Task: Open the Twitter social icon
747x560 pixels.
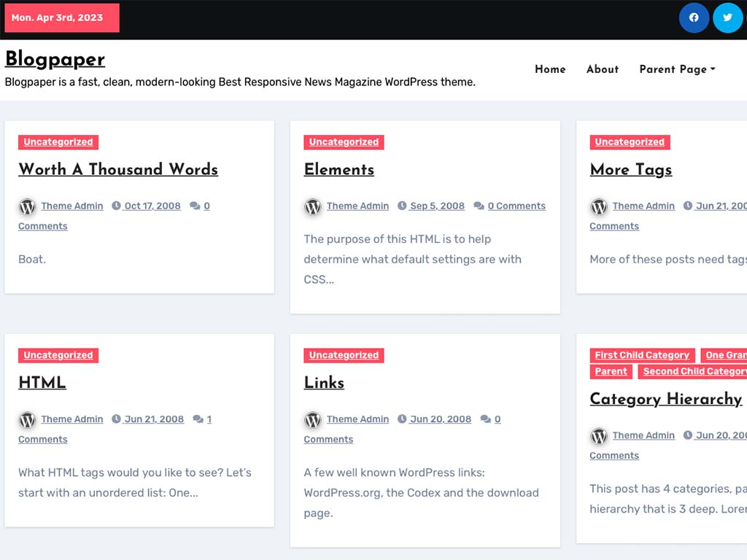Action: 727,17
